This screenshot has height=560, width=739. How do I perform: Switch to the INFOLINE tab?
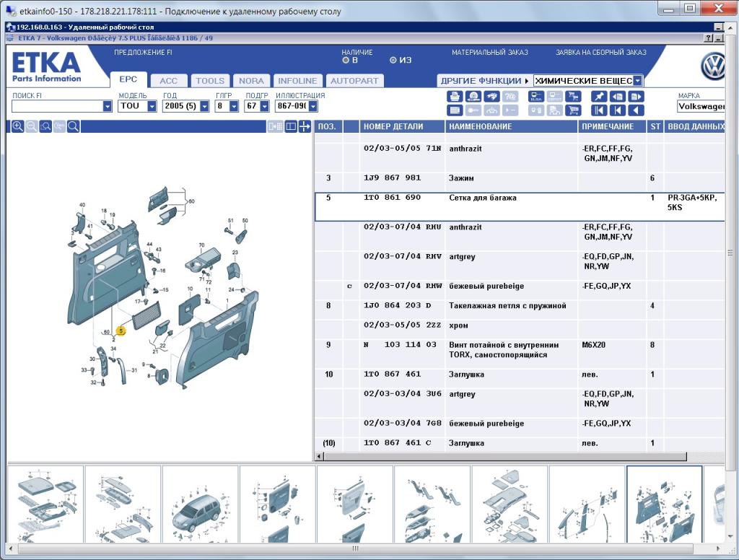click(297, 81)
